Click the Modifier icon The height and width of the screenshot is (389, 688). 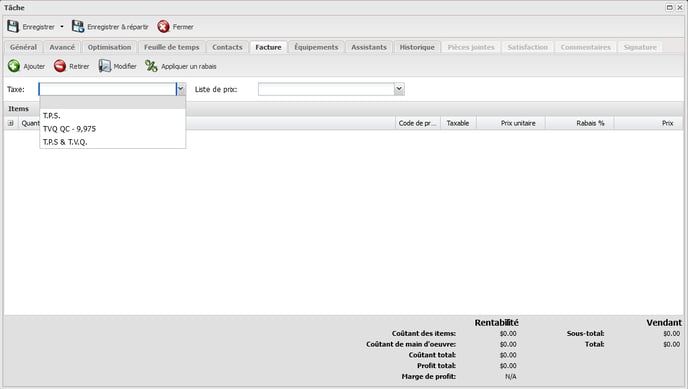pyautogui.click(x=104, y=66)
